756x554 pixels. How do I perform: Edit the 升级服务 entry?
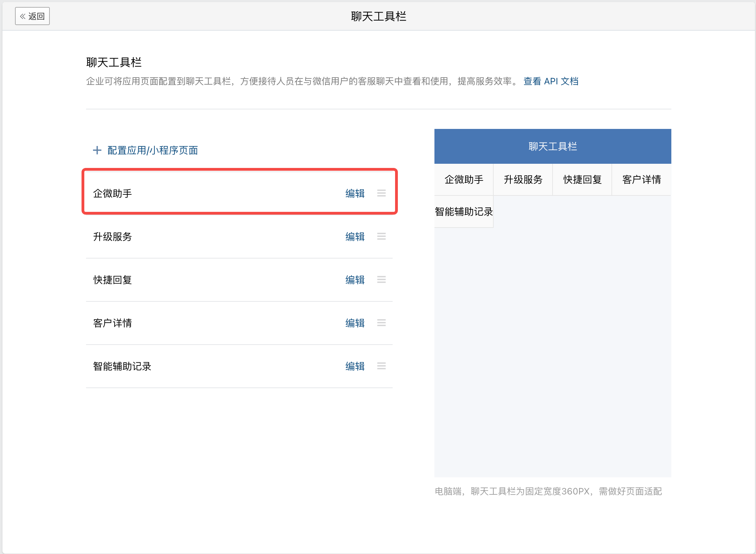(355, 237)
